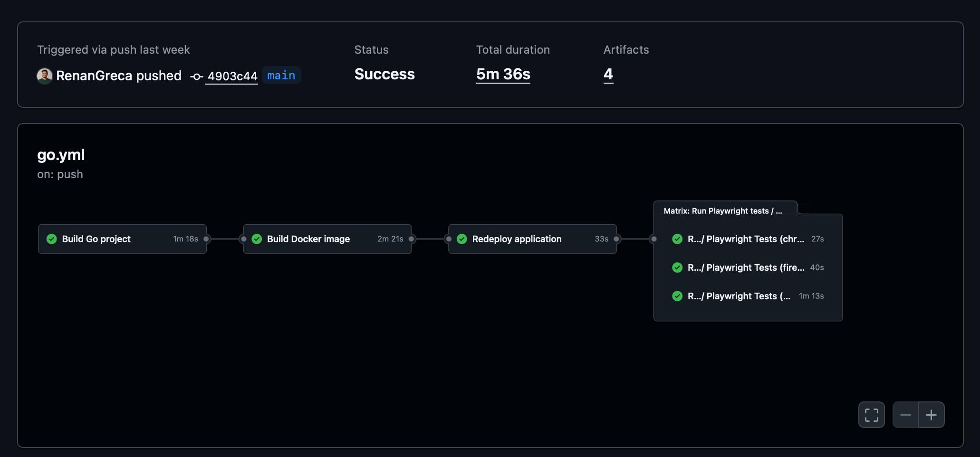Open the Playwright Tests firefox job

pos(745,267)
